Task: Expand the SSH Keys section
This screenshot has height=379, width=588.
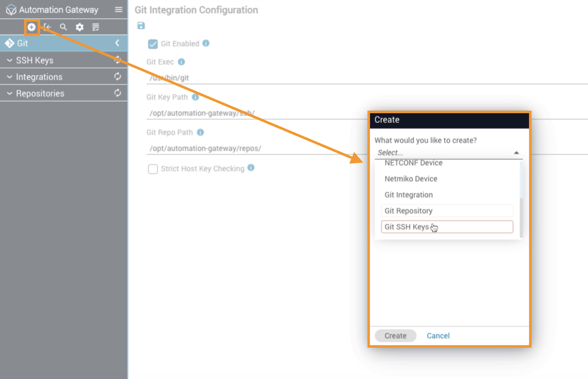Action: point(10,61)
